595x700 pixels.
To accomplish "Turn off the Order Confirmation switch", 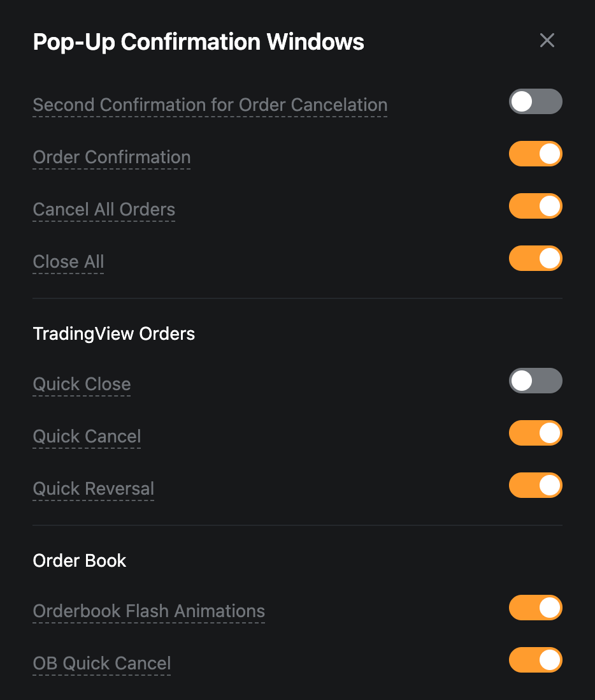I will (535, 154).
